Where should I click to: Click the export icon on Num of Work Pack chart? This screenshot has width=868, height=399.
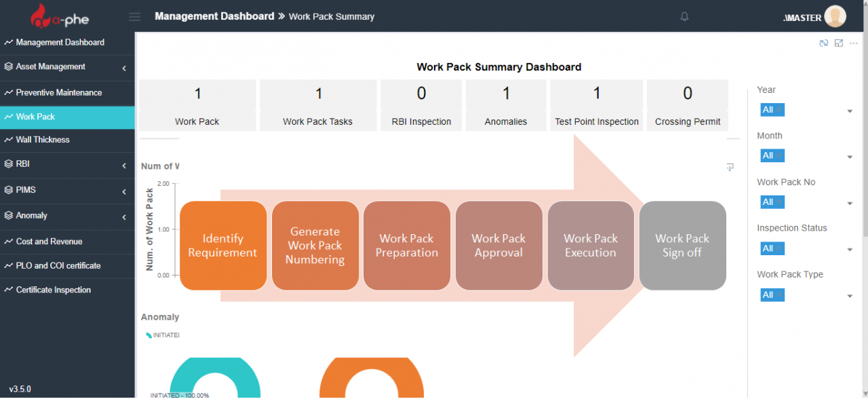tap(730, 167)
